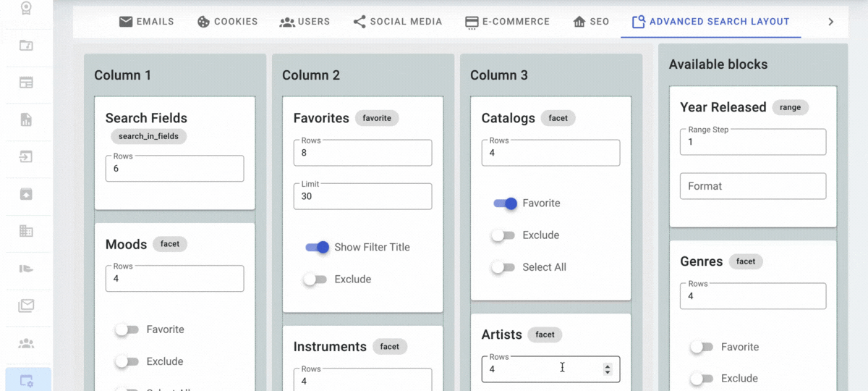Turn off Favorite toggle in Catalogs block
Image resolution: width=868 pixels, height=391 pixels.
[505, 203]
